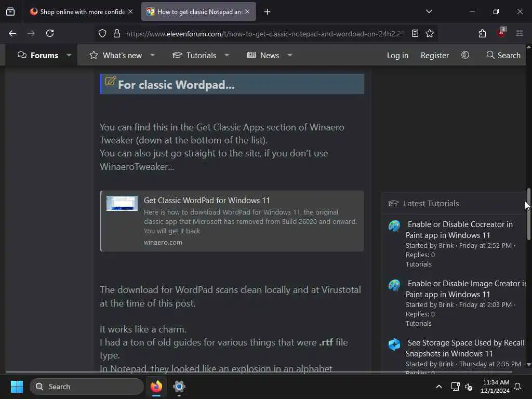
Task: Open 'See Storage Space Used by Recall' tutorial
Action: 465,348
